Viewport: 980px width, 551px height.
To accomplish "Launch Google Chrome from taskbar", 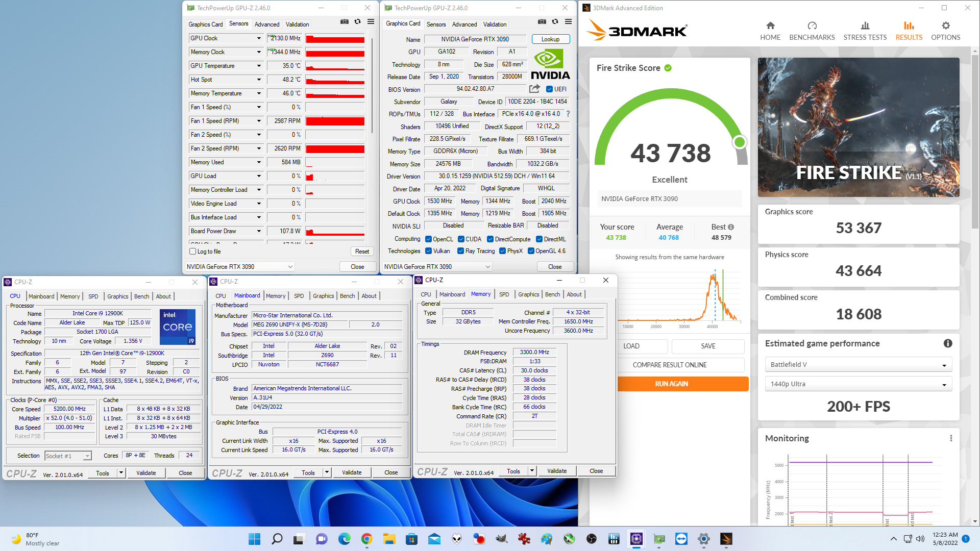I will pos(366,539).
